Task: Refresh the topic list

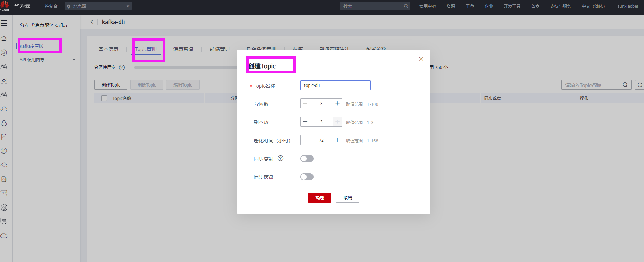Action: 640,85
